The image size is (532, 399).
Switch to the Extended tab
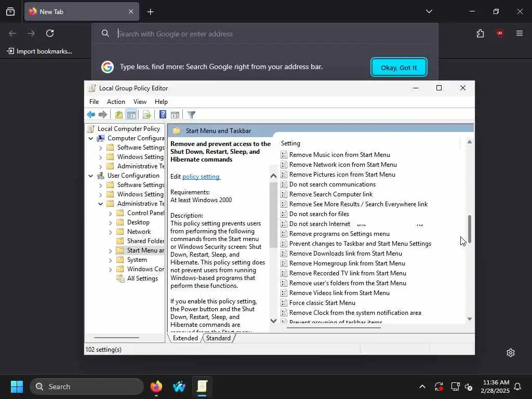pos(185,338)
